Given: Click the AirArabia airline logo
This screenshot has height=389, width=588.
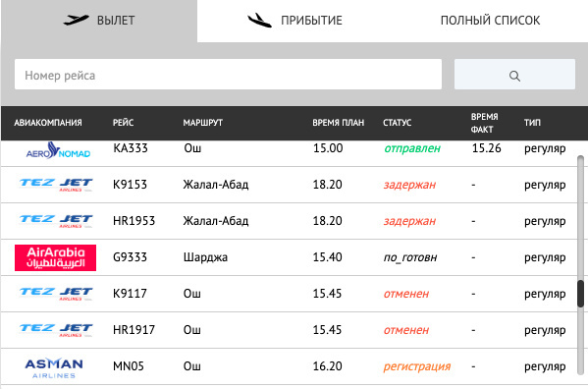Looking at the screenshot, I should (x=56, y=257).
